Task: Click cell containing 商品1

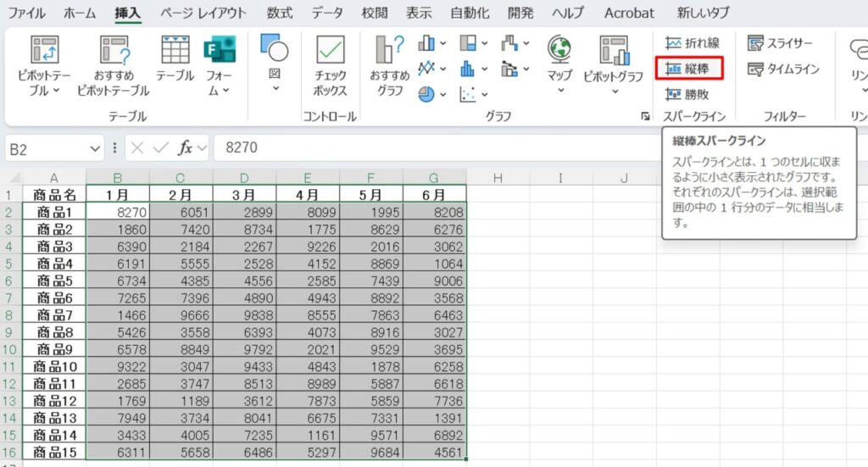Action: coord(54,212)
